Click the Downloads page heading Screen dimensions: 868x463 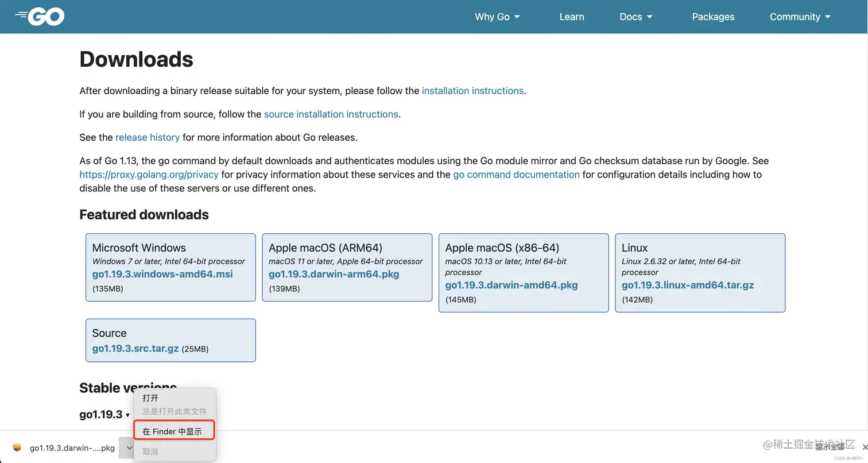tap(136, 59)
